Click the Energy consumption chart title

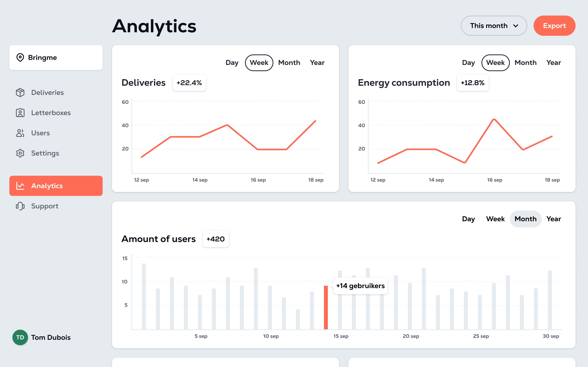(404, 83)
